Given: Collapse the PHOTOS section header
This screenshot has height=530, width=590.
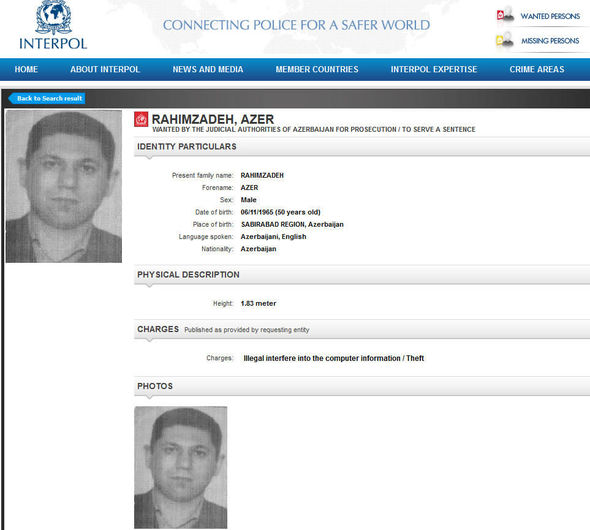Looking at the screenshot, I should (x=362, y=386).
